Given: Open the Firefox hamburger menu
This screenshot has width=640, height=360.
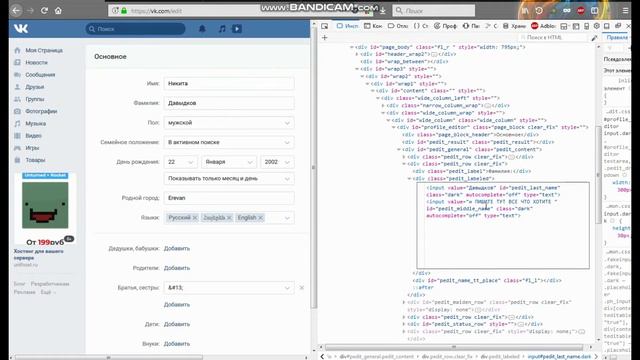Looking at the screenshot, I should [625, 11].
